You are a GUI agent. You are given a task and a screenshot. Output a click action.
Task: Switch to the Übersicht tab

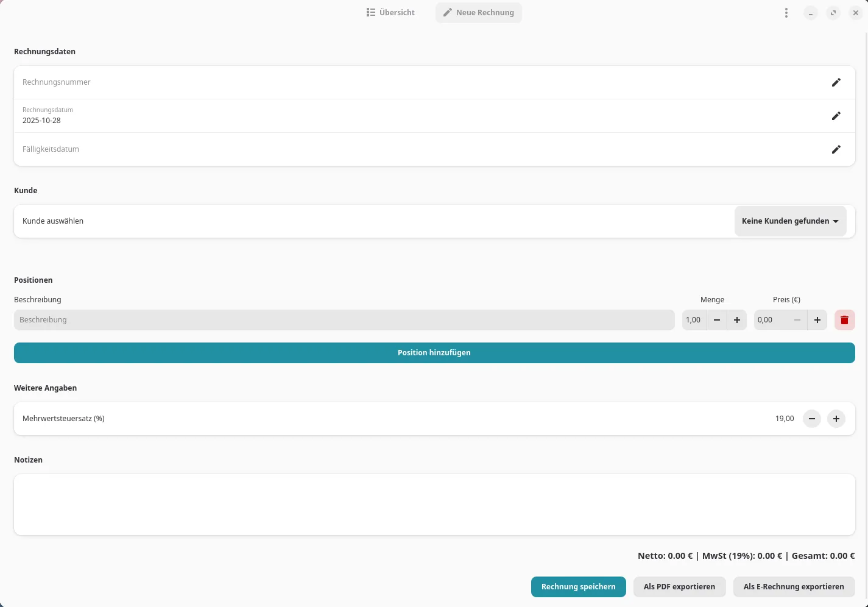pyautogui.click(x=390, y=13)
